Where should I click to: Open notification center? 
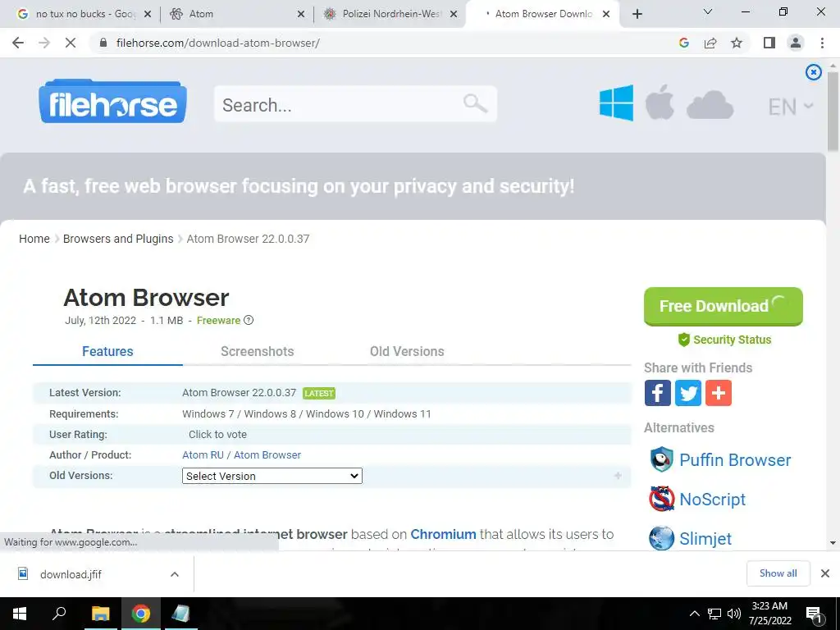814,614
